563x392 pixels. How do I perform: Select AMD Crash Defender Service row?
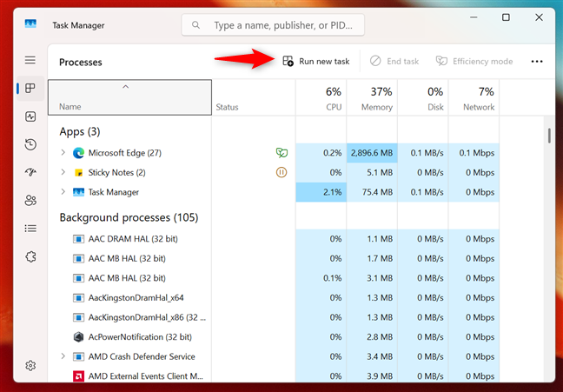(x=274, y=356)
